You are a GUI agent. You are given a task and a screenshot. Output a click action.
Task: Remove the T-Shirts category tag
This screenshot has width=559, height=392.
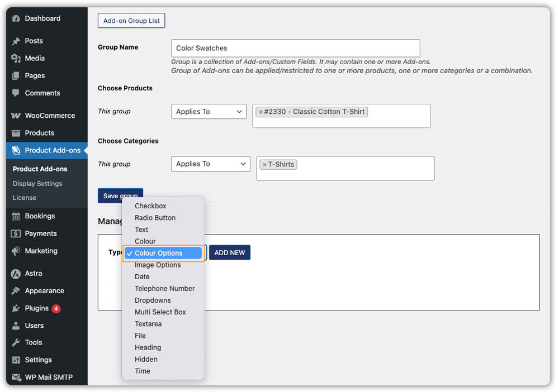[x=264, y=165]
